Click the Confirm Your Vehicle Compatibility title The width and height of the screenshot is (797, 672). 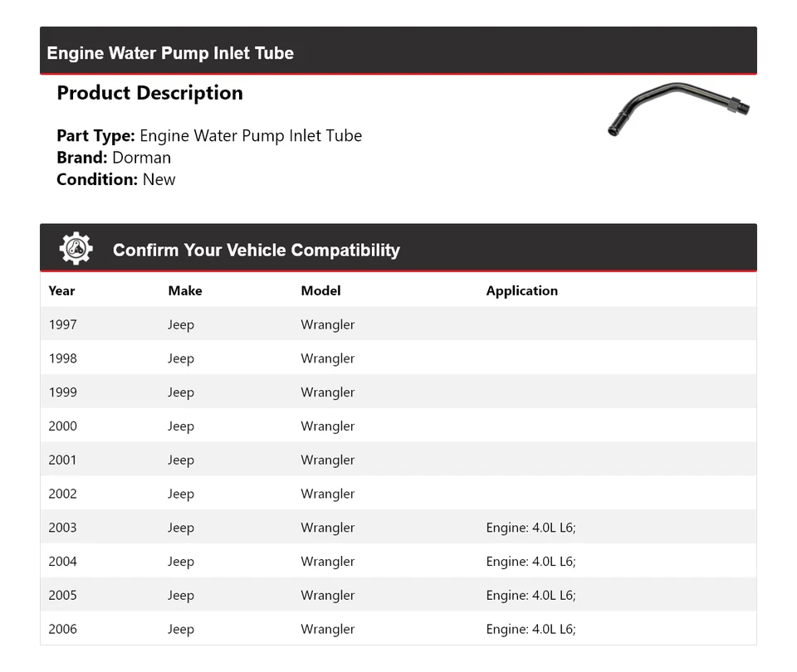(x=256, y=250)
